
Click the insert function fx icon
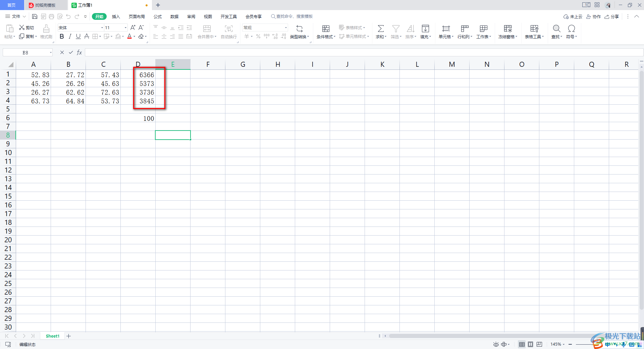coord(79,52)
